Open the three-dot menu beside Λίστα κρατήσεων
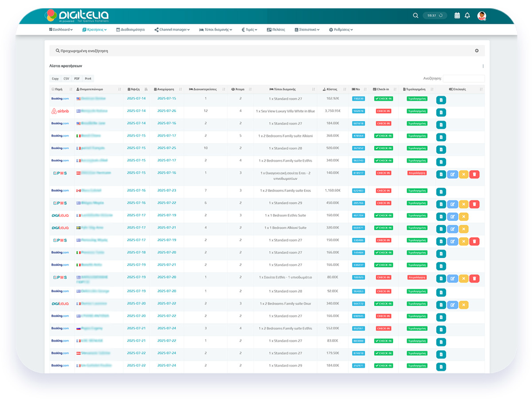Image resolution: width=532 pixels, height=403 pixels. pyautogui.click(x=483, y=66)
